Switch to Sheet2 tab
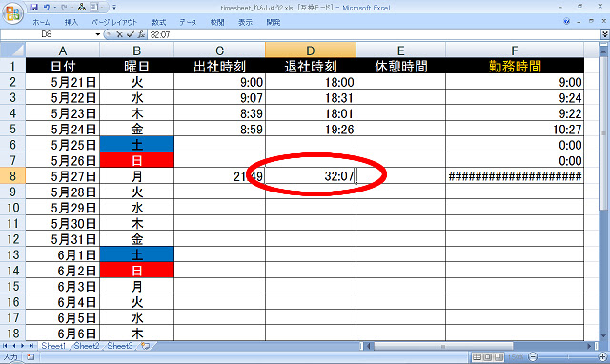Viewport: 610px width, 364px height. (87, 346)
